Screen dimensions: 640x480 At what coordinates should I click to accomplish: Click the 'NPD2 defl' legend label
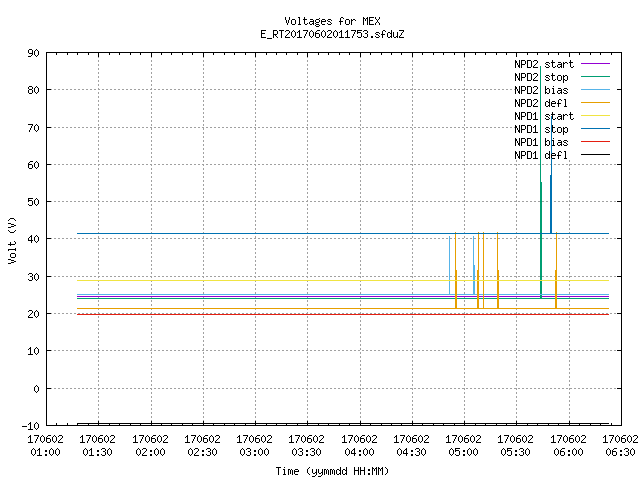click(541, 103)
